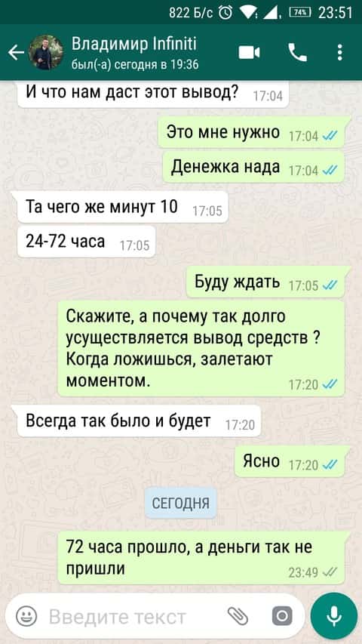Viewport: 362px width, 644px height.
Task: Select the message 24-72 часа
Action: tap(86, 242)
